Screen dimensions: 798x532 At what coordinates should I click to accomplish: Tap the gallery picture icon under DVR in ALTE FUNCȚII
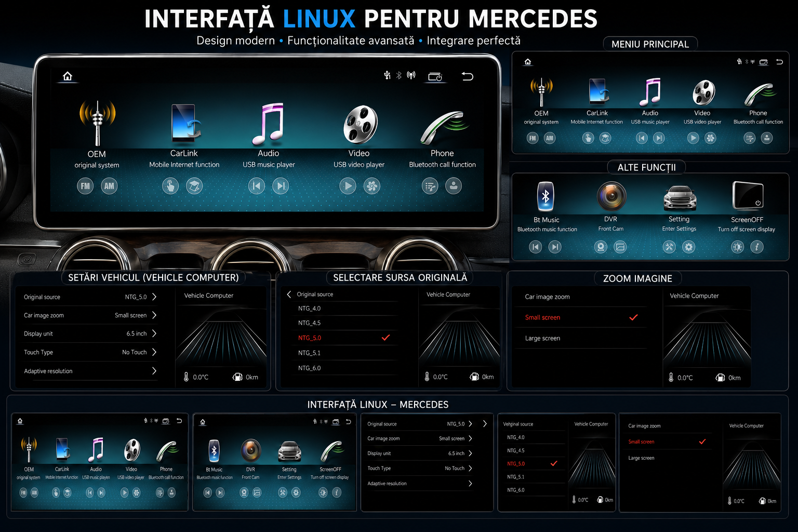click(620, 247)
